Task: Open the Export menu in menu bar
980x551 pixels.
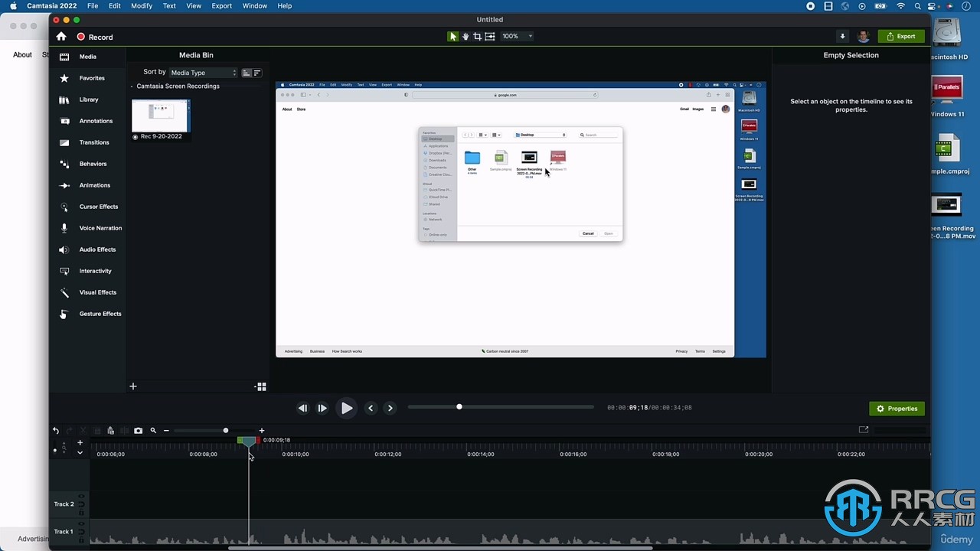Action: (222, 6)
